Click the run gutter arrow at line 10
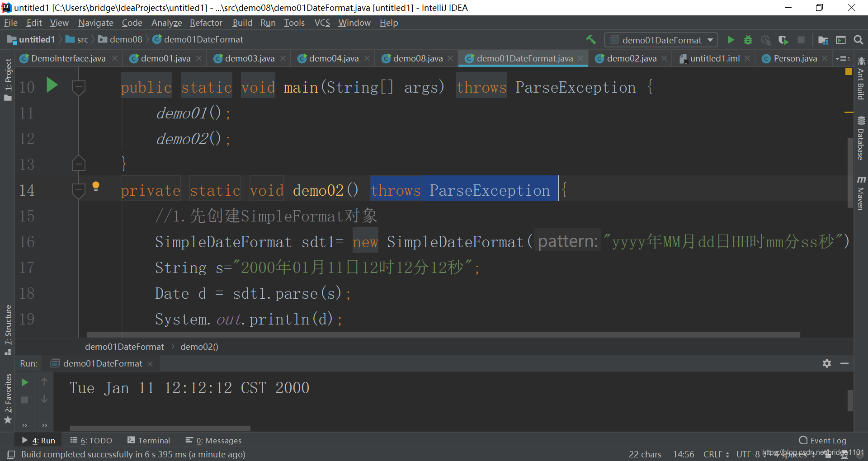 click(x=52, y=85)
